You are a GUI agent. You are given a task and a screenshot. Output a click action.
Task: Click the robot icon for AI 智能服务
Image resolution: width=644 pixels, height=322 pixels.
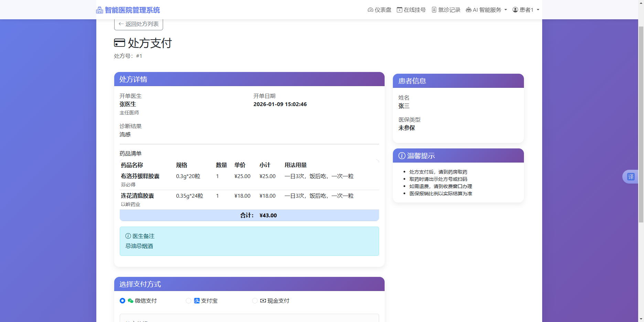pyautogui.click(x=469, y=10)
